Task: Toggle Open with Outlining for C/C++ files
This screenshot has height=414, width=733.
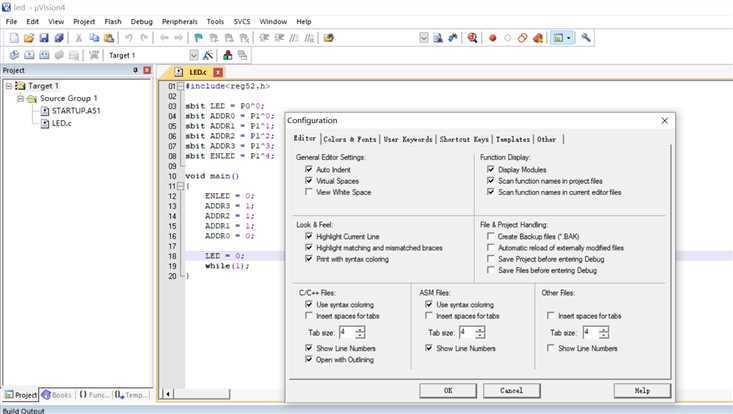Action: 309,359
